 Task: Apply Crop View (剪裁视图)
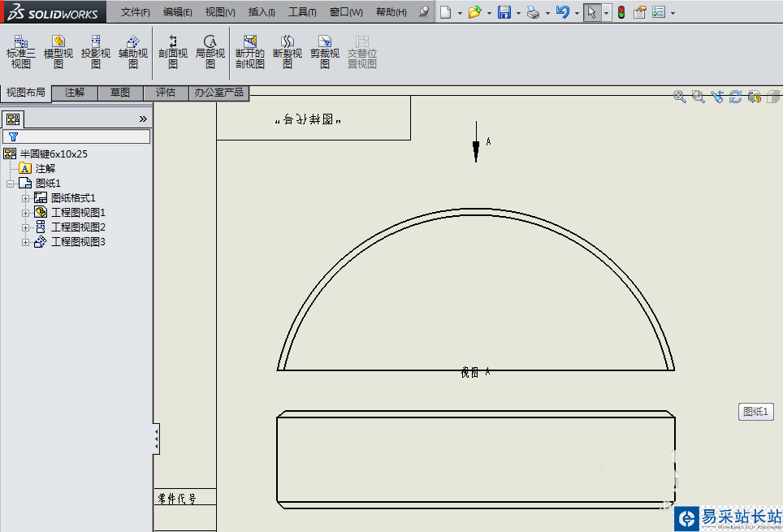[325, 52]
